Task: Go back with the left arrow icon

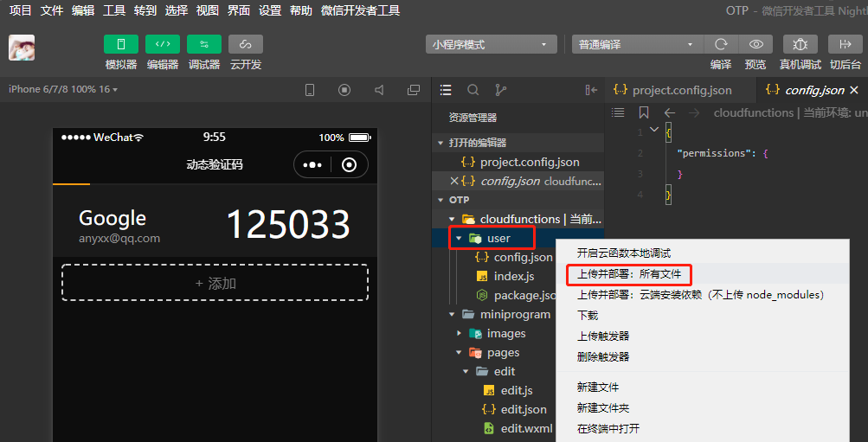Action: 669,112
